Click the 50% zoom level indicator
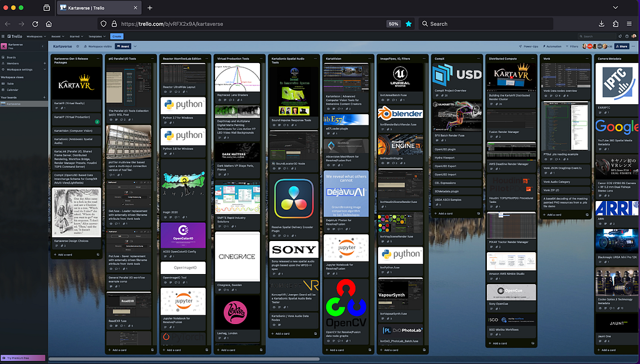The height and width of the screenshot is (364, 640). [x=394, y=24]
